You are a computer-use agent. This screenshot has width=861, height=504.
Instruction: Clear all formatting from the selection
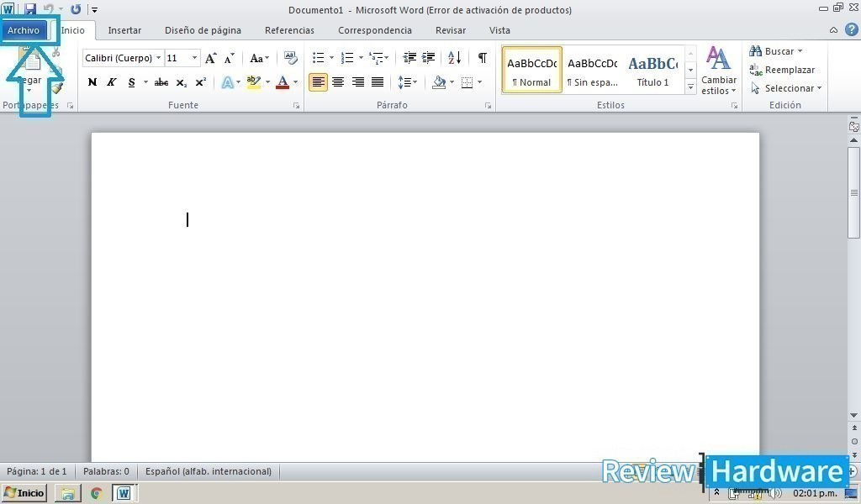290,58
